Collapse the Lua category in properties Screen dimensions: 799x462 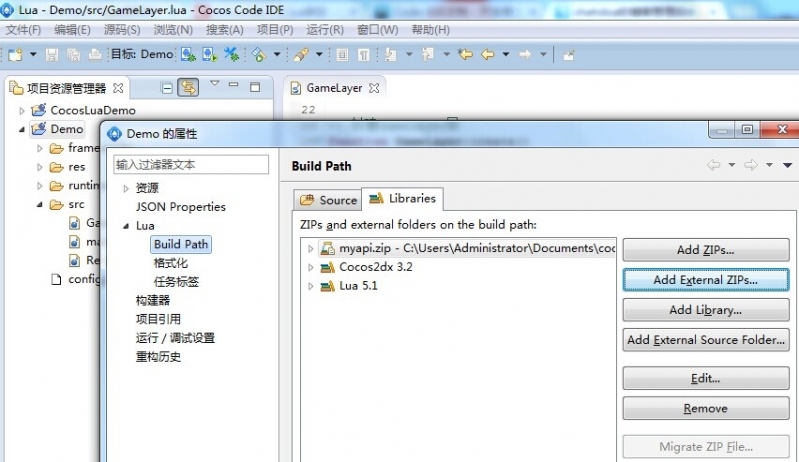[126, 226]
